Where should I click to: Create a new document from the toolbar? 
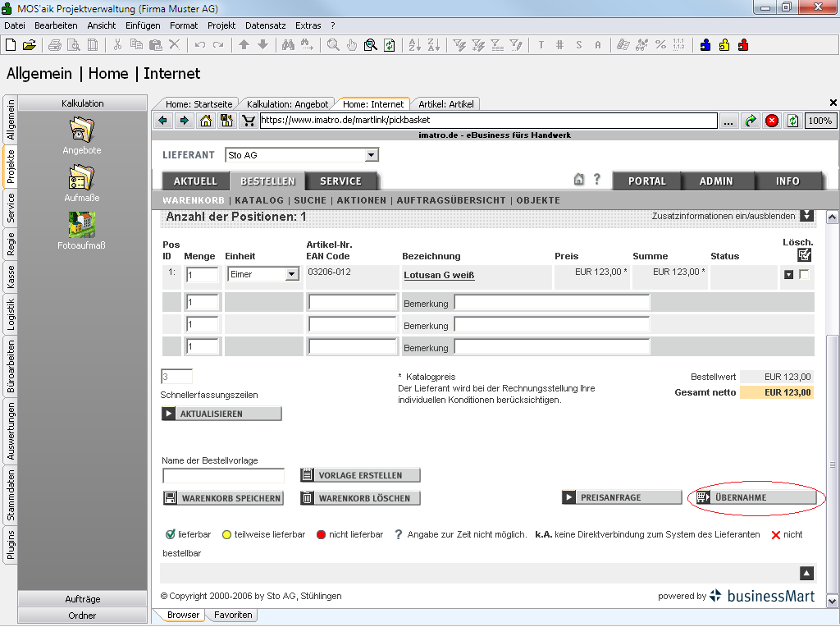[11, 45]
